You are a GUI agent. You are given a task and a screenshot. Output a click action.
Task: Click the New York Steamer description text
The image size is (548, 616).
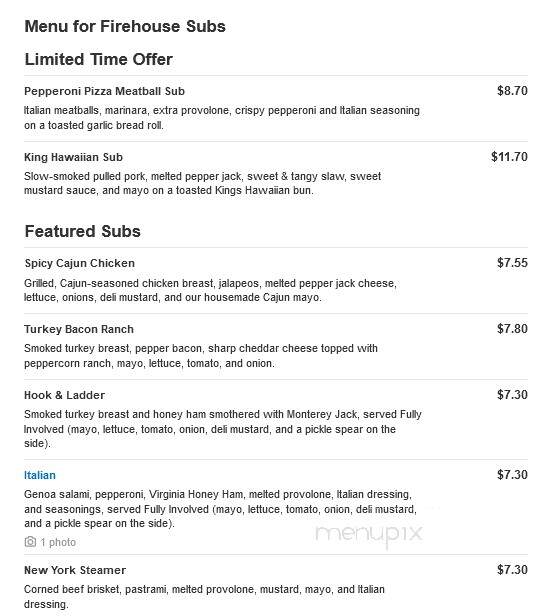click(x=204, y=596)
